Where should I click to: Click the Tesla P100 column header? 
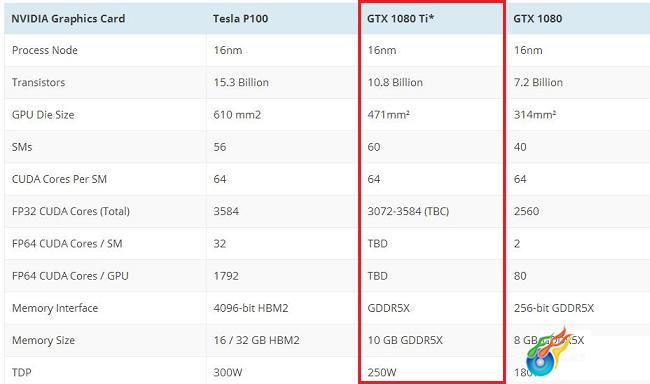pyautogui.click(x=240, y=19)
